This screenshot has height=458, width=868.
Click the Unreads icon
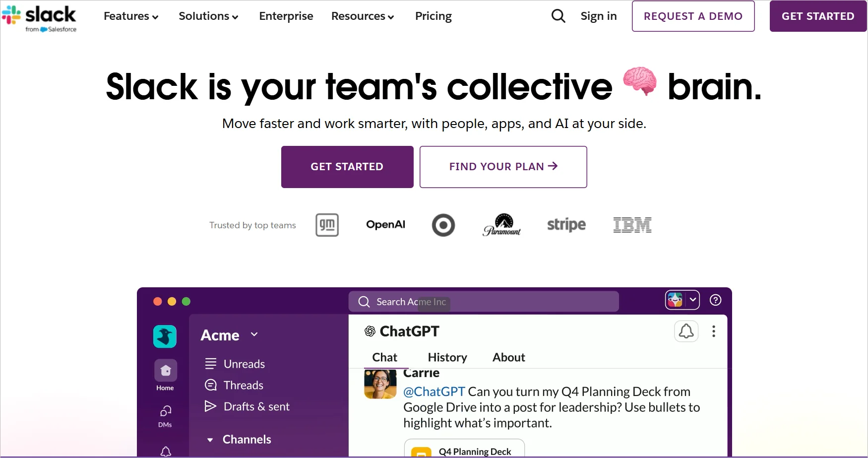(x=211, y=364)
